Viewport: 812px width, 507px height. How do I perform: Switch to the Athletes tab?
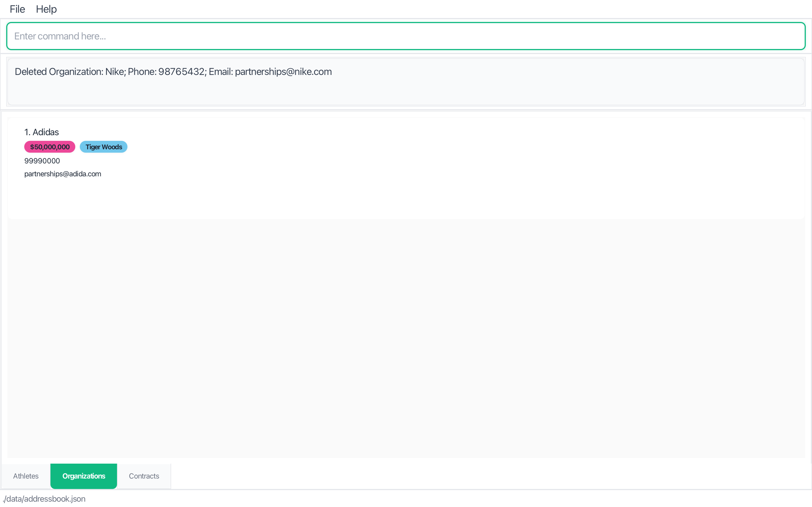(26, 476)
